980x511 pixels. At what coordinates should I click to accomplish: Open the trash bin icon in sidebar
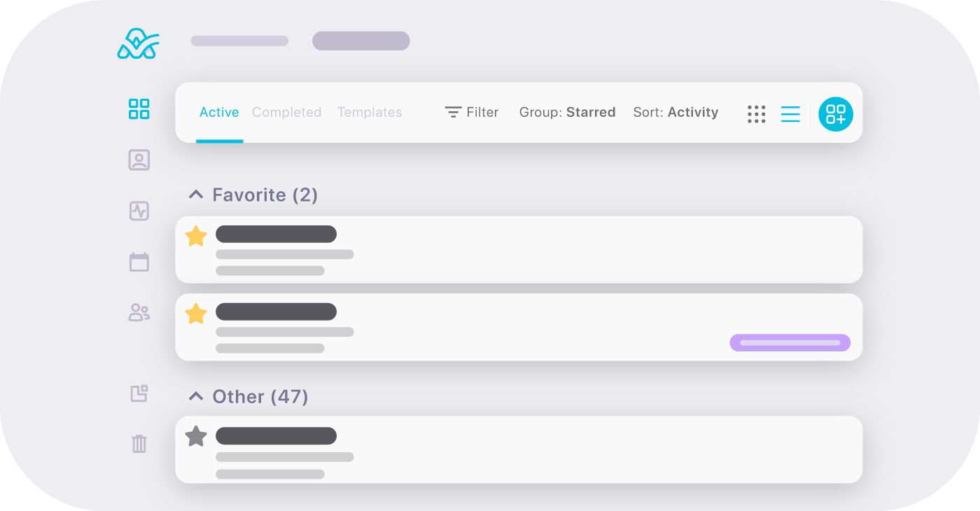pos(139,444)
